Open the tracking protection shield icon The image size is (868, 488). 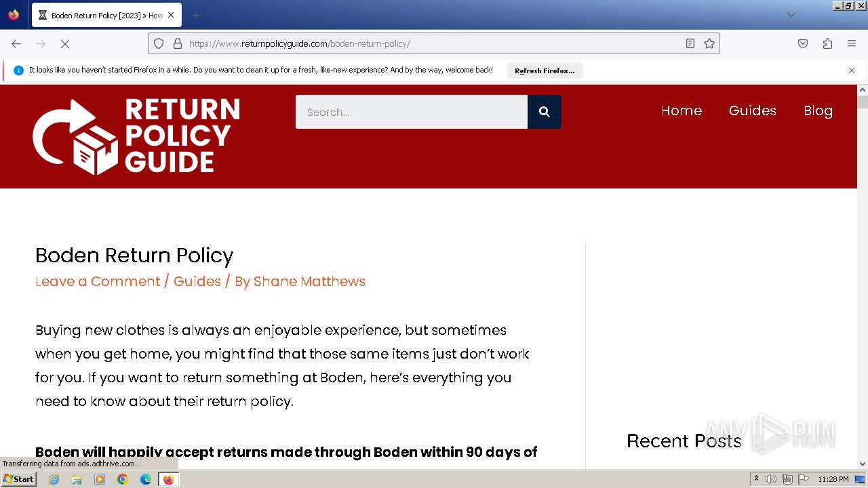pos(159,43)
